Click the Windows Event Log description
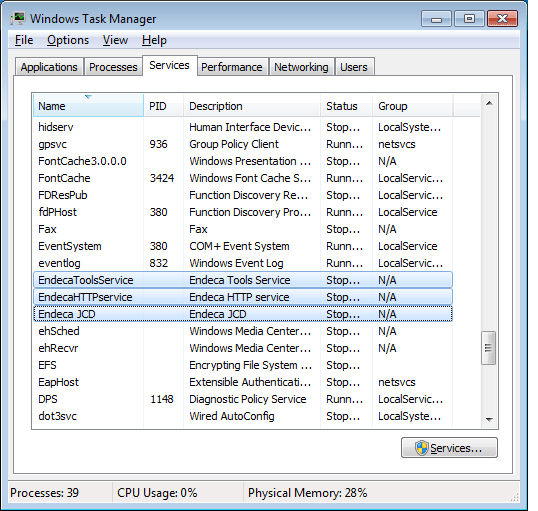538x511 pixels. coord(236,263)
